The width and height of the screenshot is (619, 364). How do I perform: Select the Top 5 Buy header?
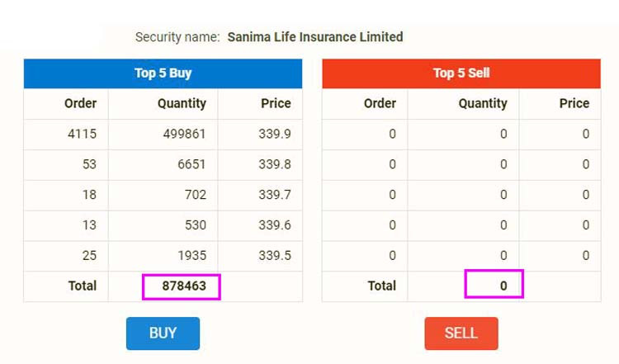(x=163, y=73)
